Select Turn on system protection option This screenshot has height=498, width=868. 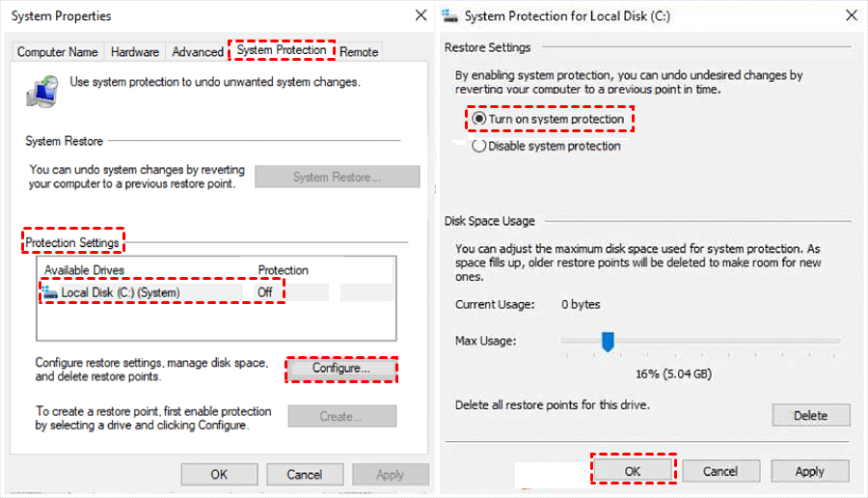click(479, 120)
